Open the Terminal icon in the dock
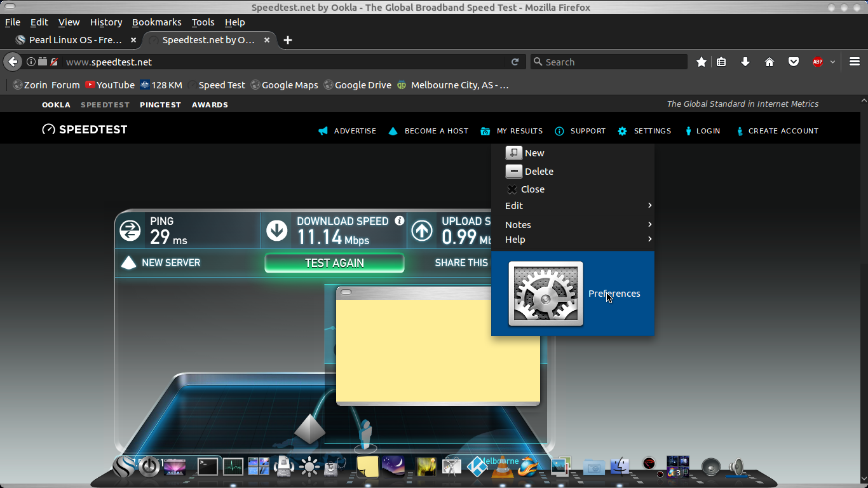This screenshot has height=488, width=868. point(207,467)
